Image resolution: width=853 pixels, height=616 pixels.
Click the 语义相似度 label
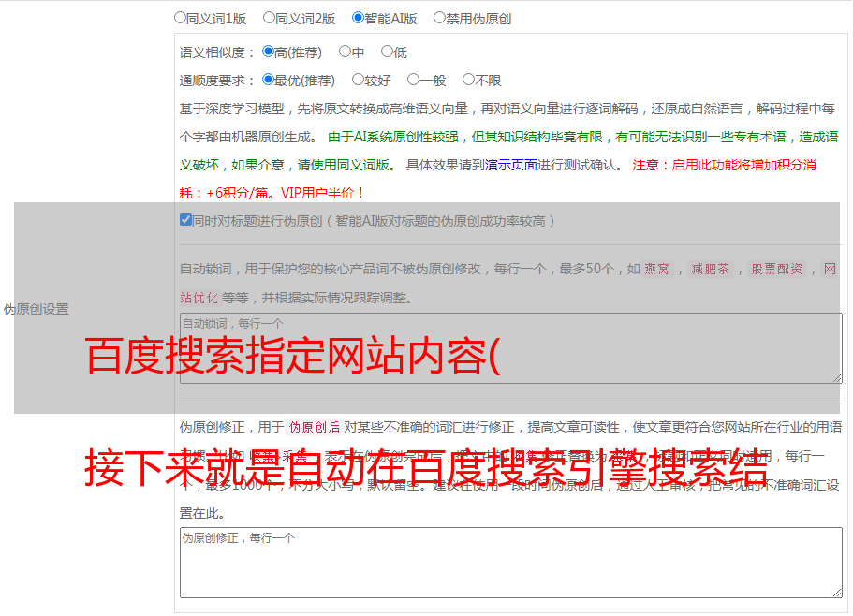217,52
